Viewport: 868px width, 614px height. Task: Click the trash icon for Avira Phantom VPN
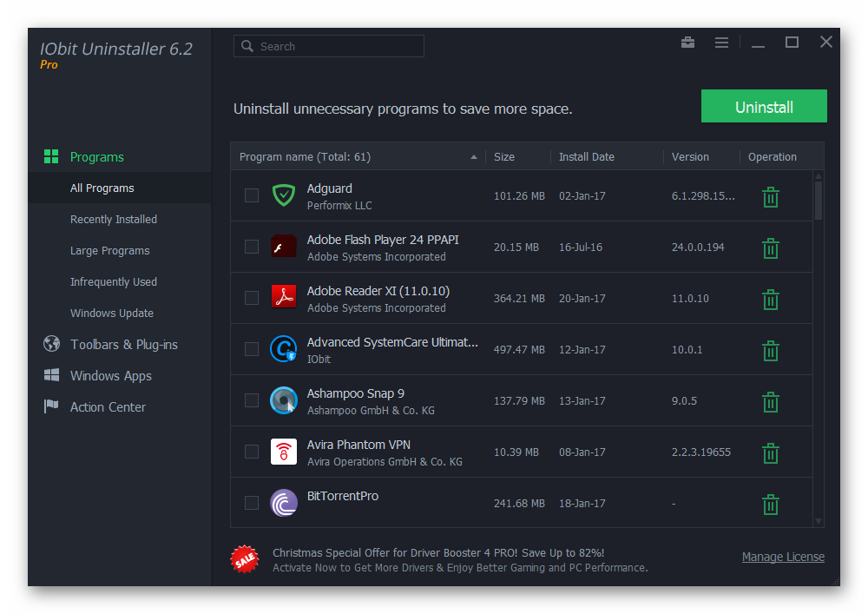tap(771, 452)
